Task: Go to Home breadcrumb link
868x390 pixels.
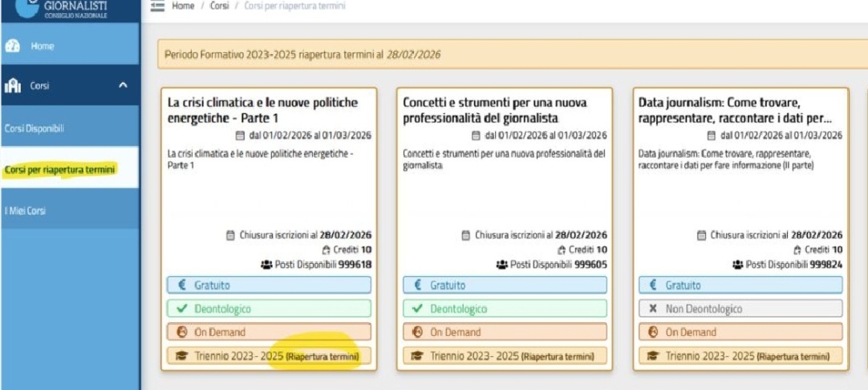Action: click(x=182, y=6)
